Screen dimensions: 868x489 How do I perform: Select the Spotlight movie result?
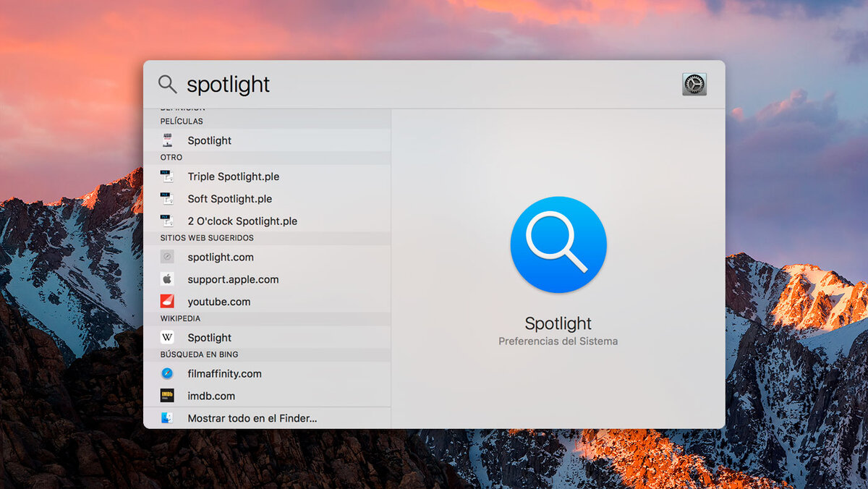coord(267,140)
